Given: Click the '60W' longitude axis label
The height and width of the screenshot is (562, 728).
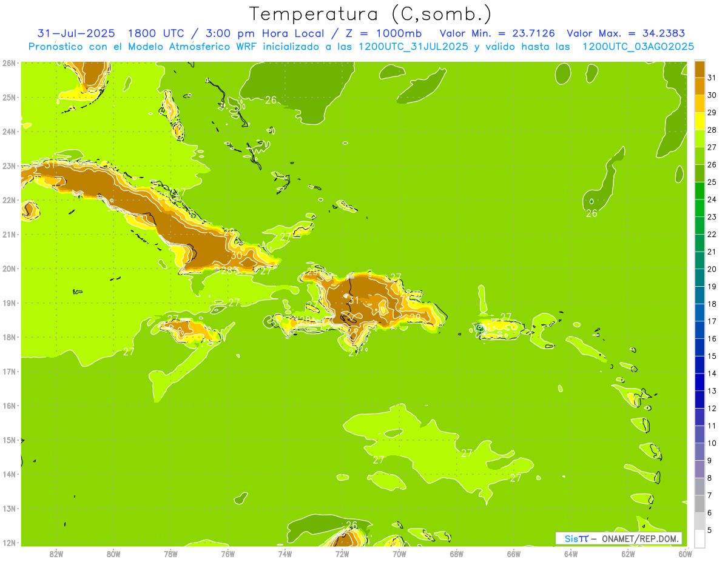Looking at the screenshot, I should click(685, 554).
